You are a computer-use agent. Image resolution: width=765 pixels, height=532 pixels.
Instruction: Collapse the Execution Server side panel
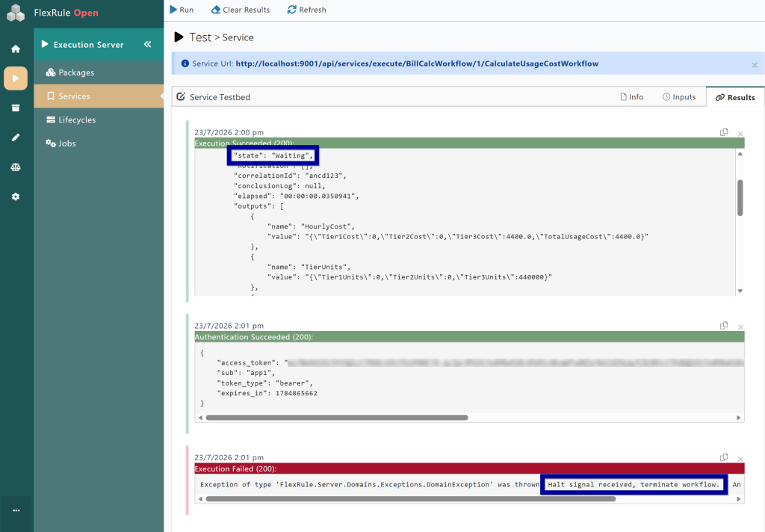(147, 44)
